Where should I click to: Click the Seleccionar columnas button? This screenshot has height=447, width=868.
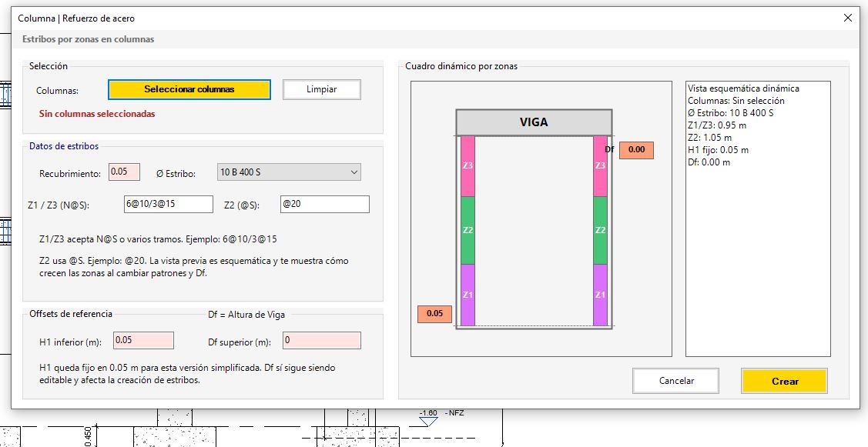(x=189, y=89)
